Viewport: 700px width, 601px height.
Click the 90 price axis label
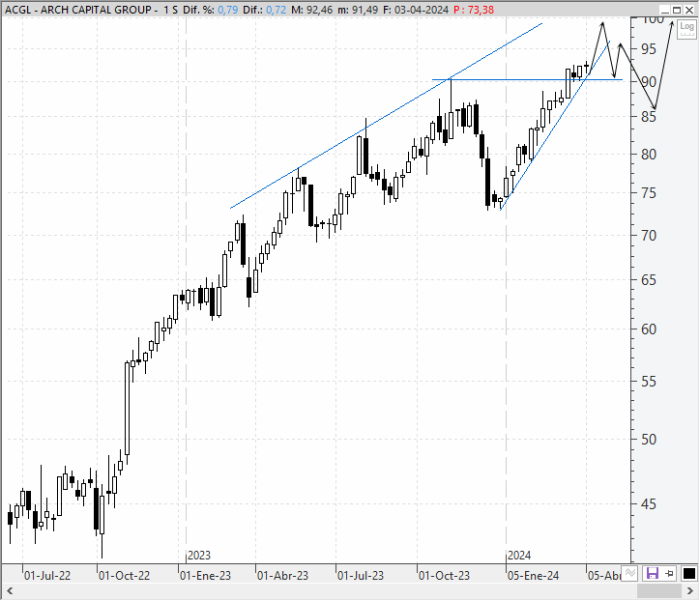(x=649, y=82)
